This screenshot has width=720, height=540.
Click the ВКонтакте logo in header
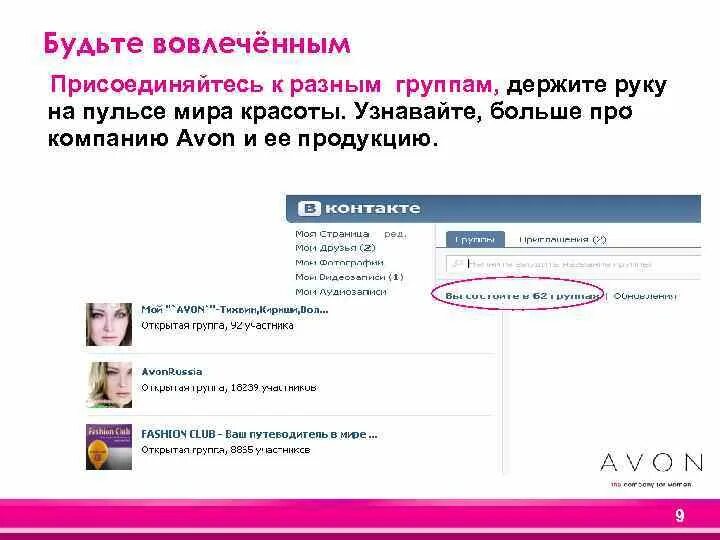point(359,208)
